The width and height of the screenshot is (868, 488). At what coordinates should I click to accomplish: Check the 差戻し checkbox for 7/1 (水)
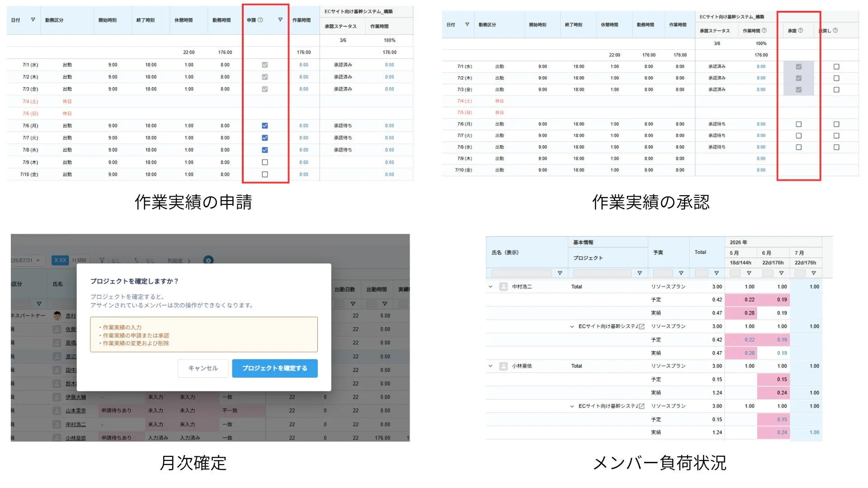(x=836, y=67)
